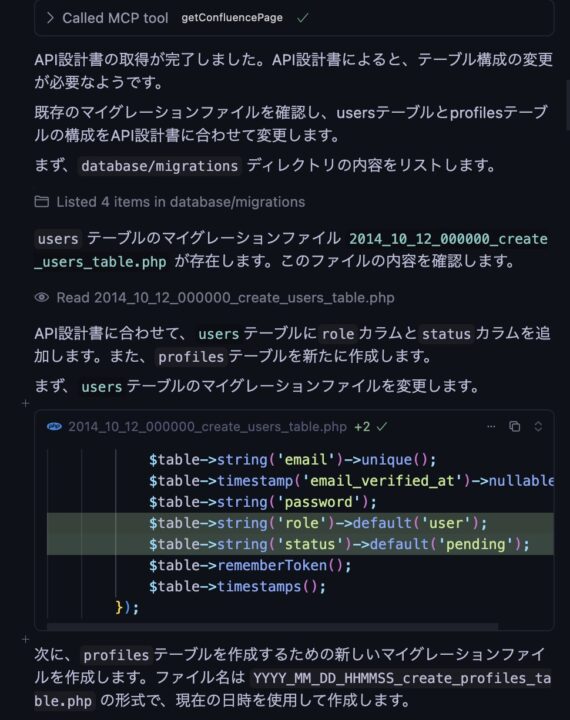
Task: Click the +2 changes indicator
Action: (362, 427)
